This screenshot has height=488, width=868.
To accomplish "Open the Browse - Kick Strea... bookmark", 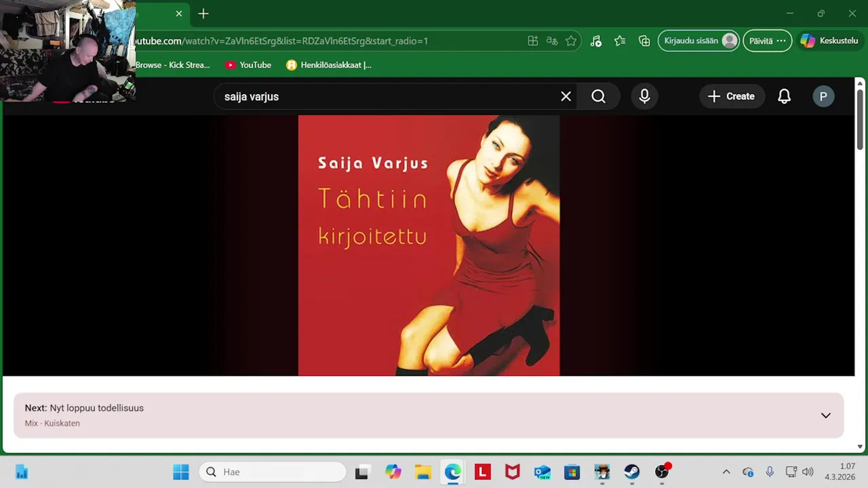I will point(173,65).
